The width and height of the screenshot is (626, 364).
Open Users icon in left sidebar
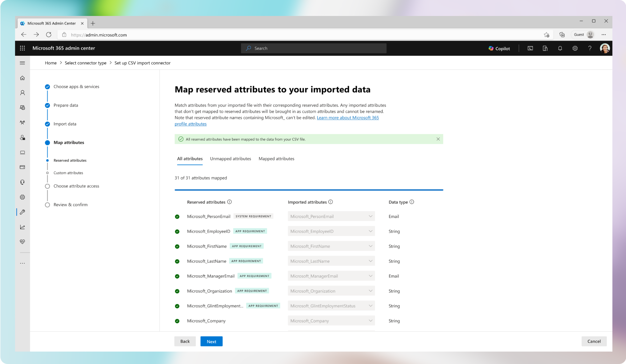(x=22, y=93)
